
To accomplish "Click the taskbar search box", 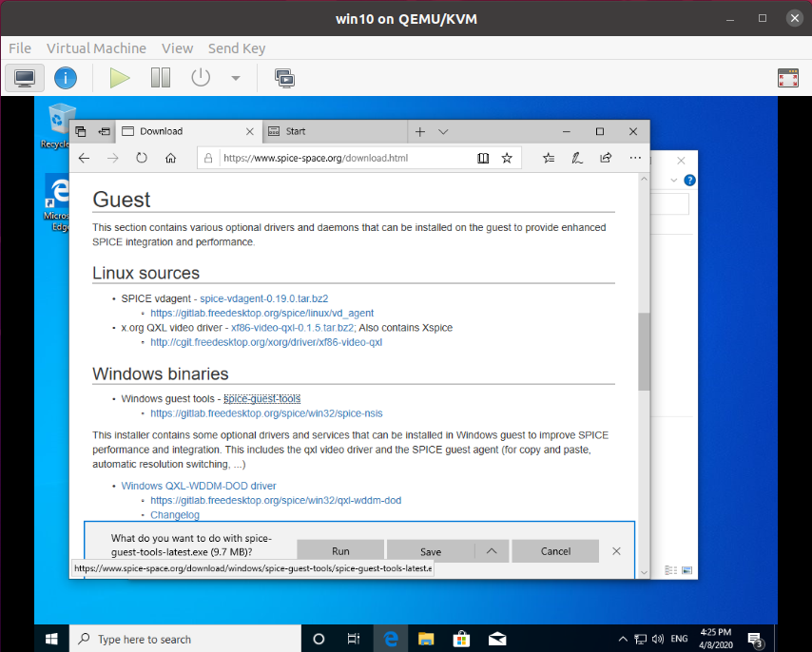I will [184, 639].
